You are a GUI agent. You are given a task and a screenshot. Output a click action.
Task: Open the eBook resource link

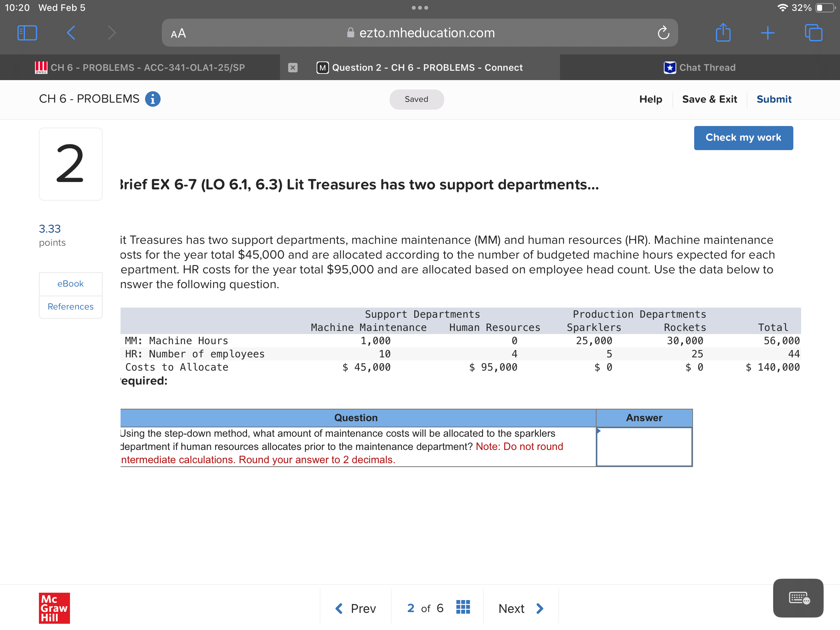tap(70, 284)
